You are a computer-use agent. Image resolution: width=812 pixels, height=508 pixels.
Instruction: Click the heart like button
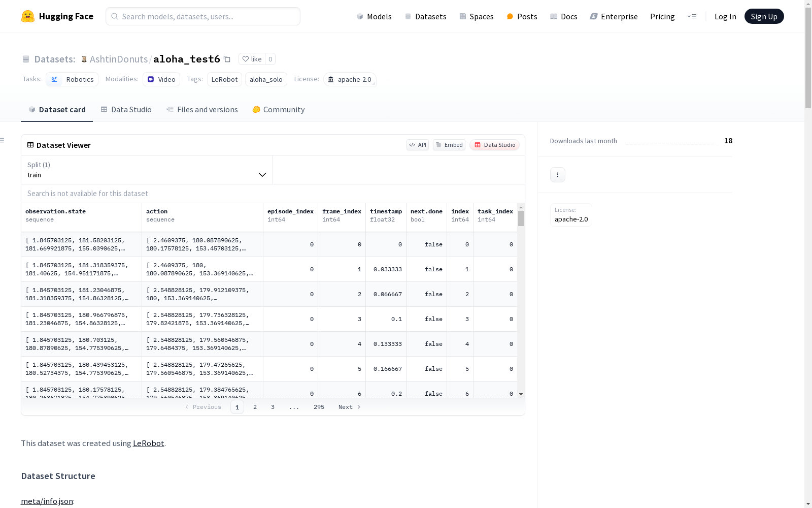point(252,59)
